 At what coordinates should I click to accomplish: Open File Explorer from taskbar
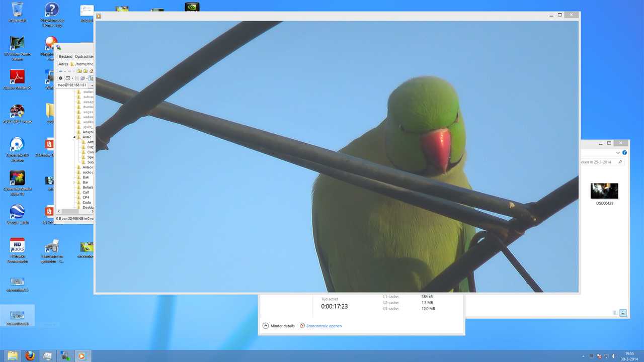13,356
